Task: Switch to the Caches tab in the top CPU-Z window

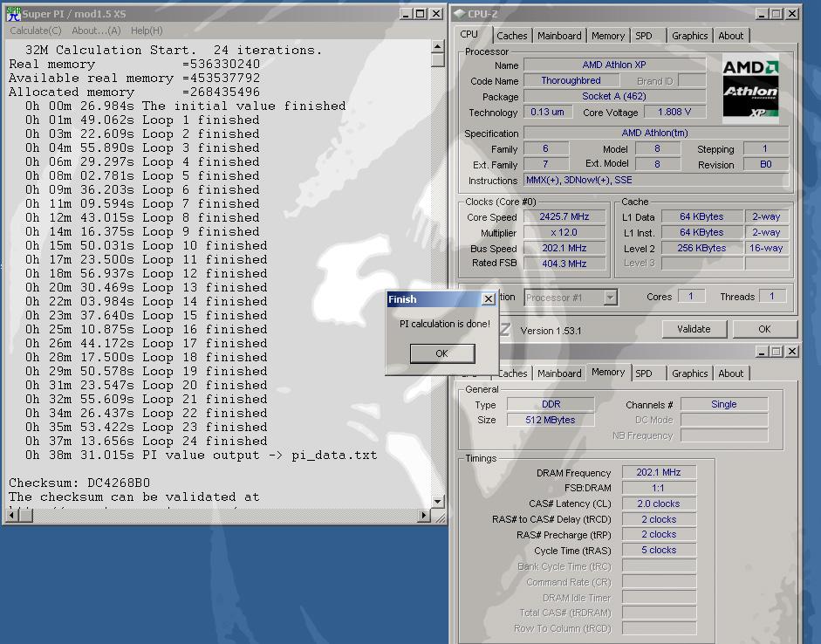Action: coord(511,36)
